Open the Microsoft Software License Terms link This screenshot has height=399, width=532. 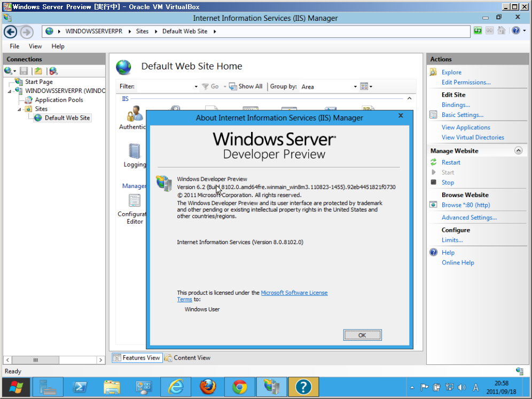pyautogui.click(x=294, y=293)
